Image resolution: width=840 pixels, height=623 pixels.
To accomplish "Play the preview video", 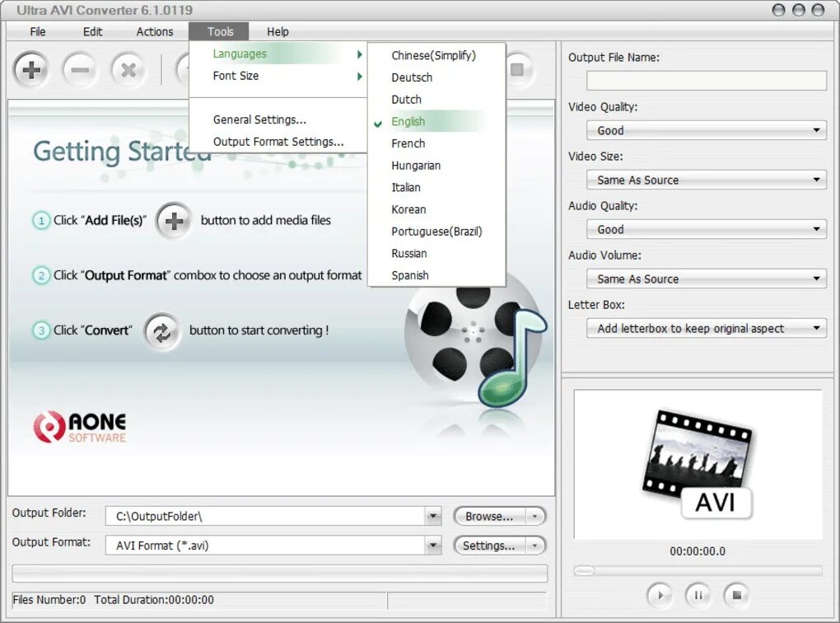I will [x=660, y=595].
